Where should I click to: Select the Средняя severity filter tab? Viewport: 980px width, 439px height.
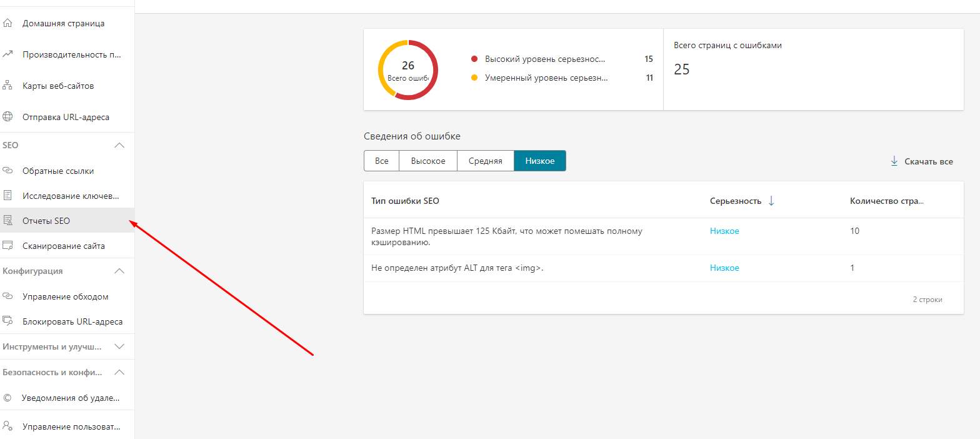485,161
